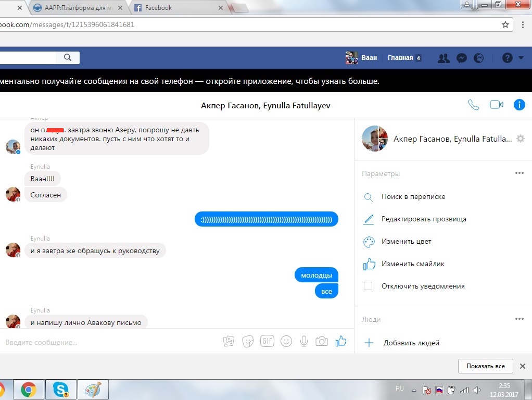Image resolution: width=532 pixels, height=400 pixels.
Task: Open taskbar clock showing 2:35
Action: (x=504, y=390)
